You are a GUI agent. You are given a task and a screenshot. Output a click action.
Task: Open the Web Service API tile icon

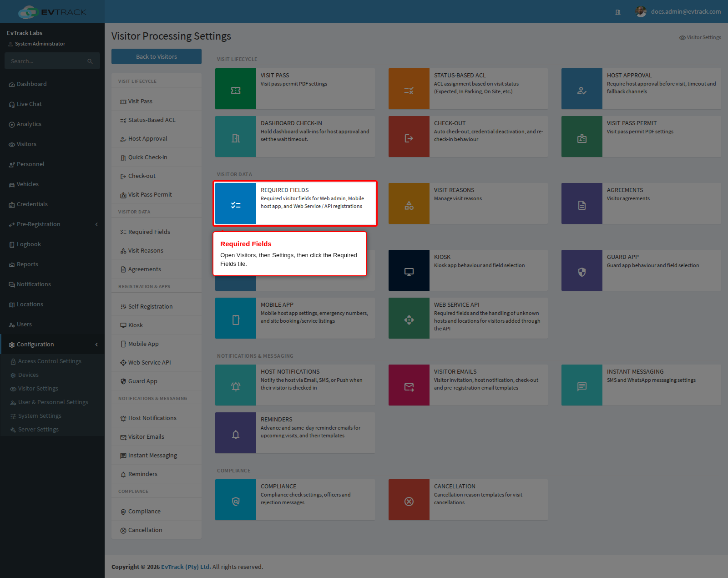pos(409,318)
